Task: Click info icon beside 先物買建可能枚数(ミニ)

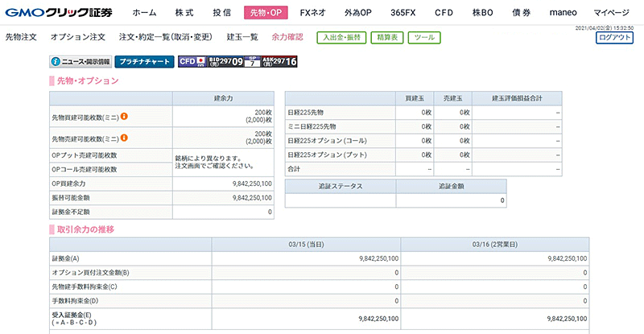Action: [125, 117]
